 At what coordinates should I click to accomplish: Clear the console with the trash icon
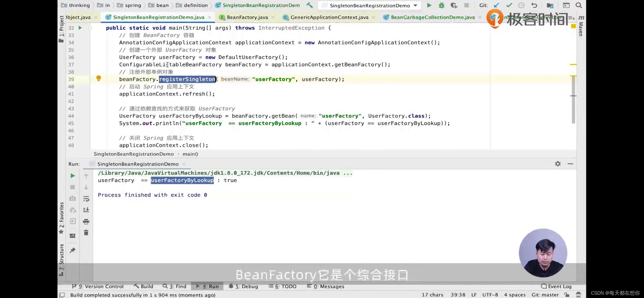(86, 233)
